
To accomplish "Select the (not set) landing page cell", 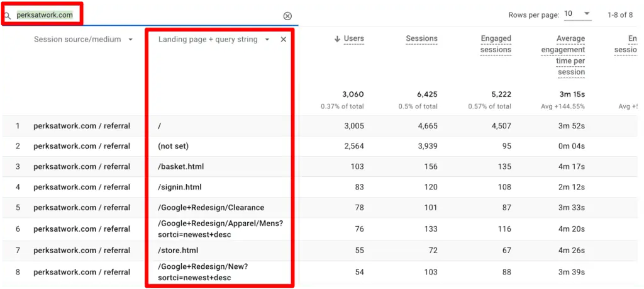I will click(173, 146).
